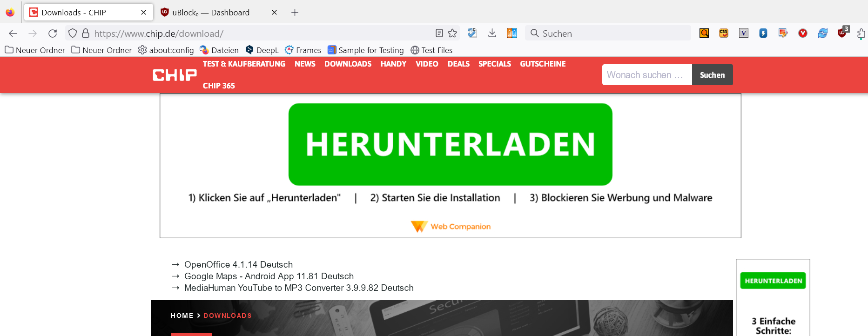
Task: Open the DeepL bookmark
Action: point(262,50)
